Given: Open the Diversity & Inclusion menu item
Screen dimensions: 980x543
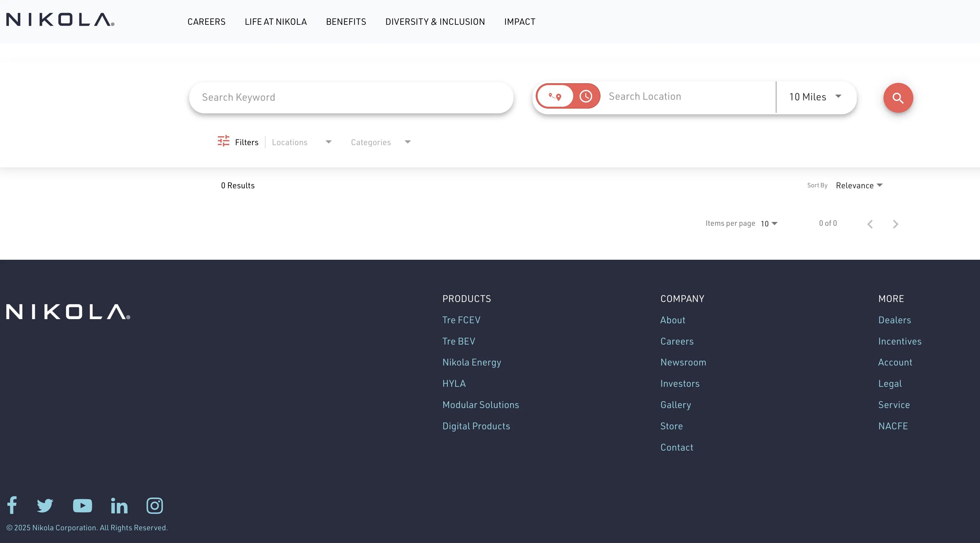Looking at the screenshot, I should click(435, 22).
